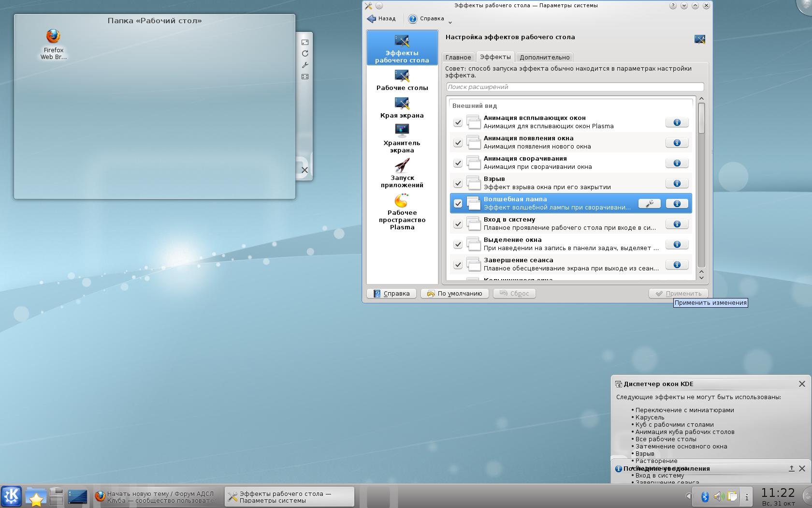812x508 pixels.
Task: Click info button for Взрыв effect
Action: pyautogui.click(x=677, y=183)
